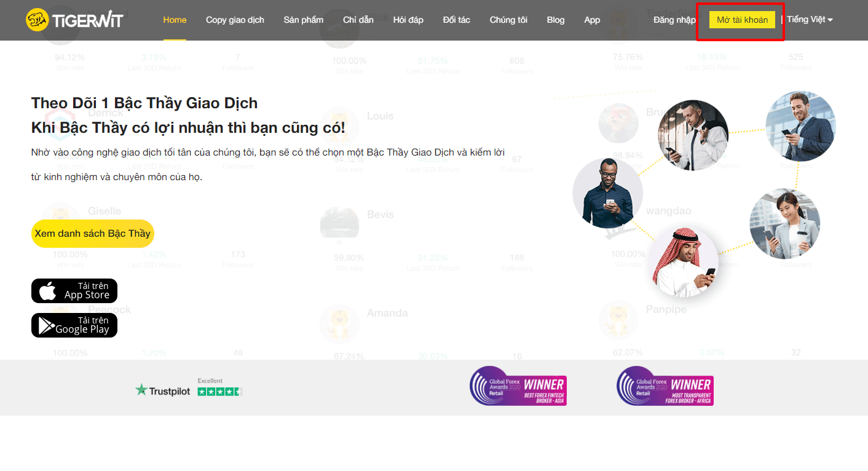The image size is (868, 471).
Task: Select the Home navigation tab
Action: 175,20
